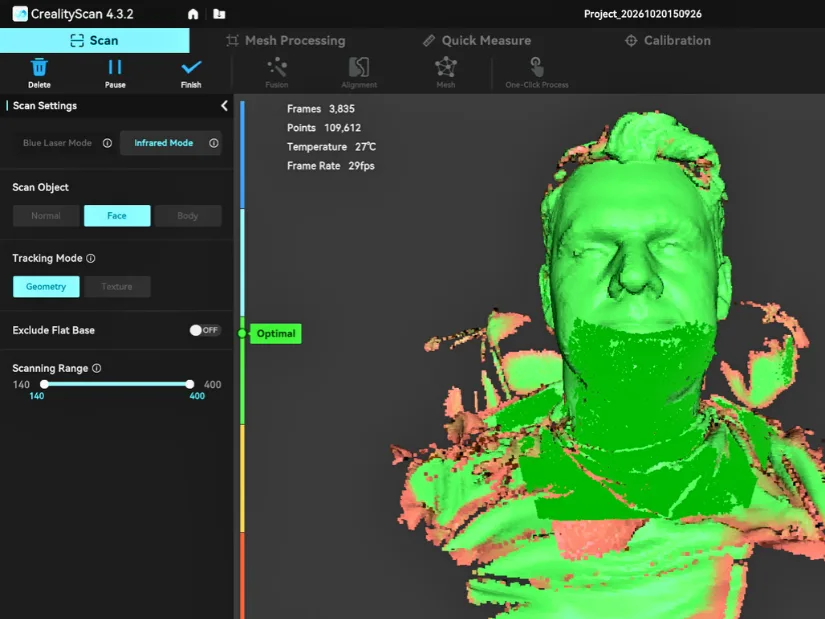Open the Alignment tool
The image size is (825, 619).
click(359, 74)
